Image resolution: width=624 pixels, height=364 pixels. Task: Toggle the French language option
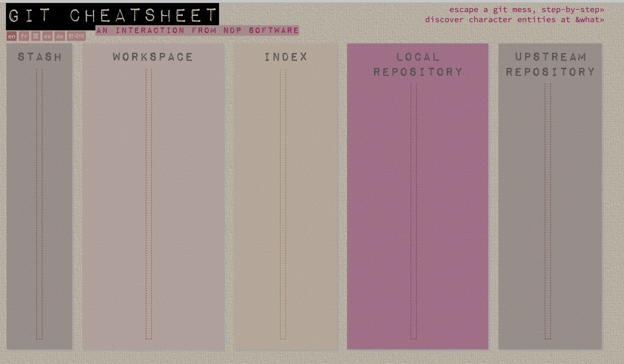coord(22,36)
